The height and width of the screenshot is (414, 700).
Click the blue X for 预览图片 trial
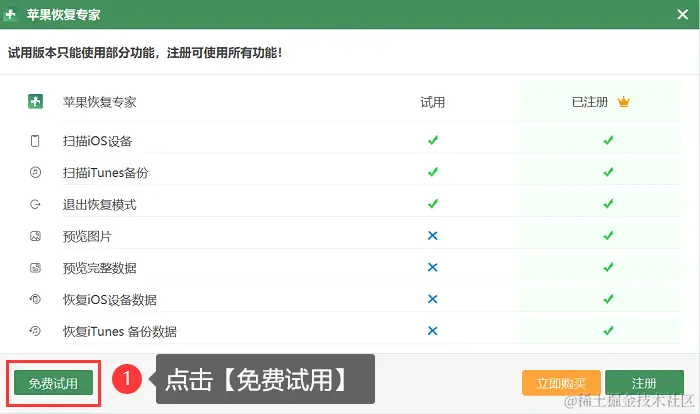tap(433, 235)
